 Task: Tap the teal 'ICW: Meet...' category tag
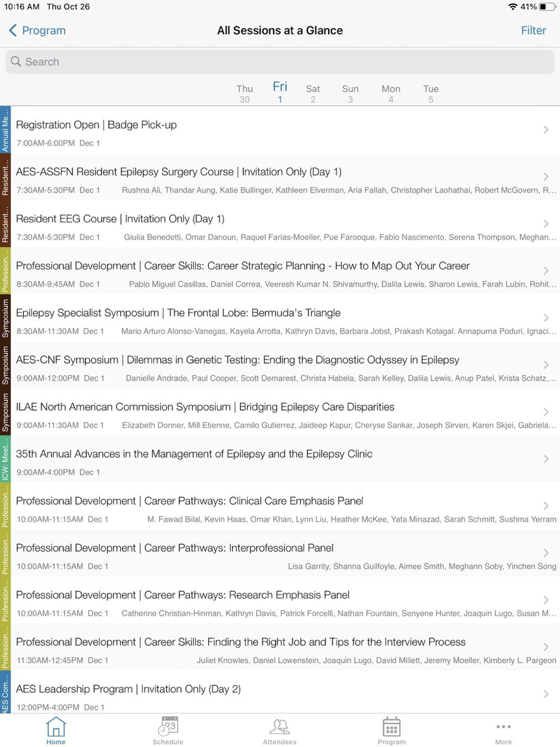pyautogui.click(x=5, y=459)
